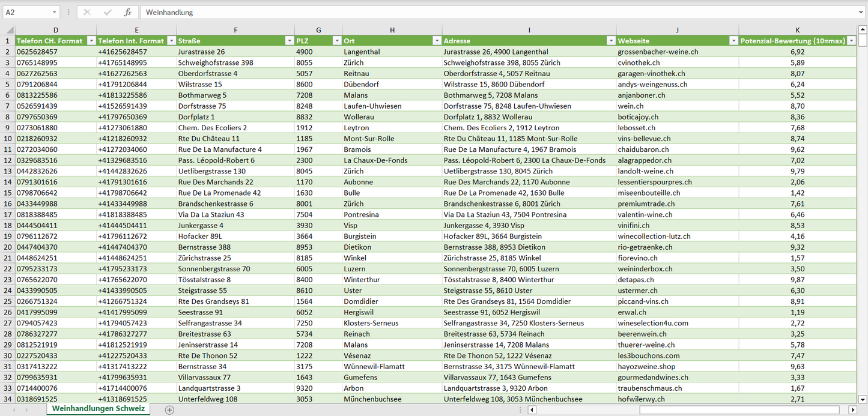Click the horizontal scrollbar left arrow
Image resolution: width=868 pixels, height=416 pixels.
(532, 409)
